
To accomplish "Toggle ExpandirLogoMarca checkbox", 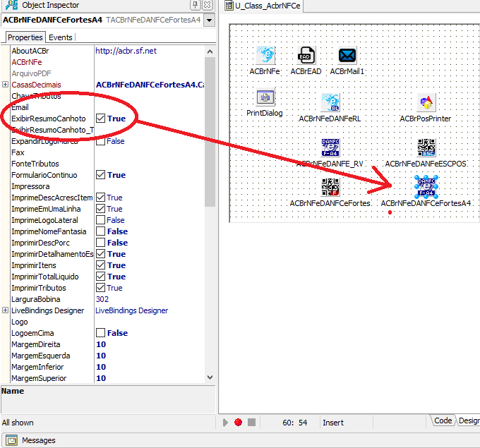I will [100, 141].
